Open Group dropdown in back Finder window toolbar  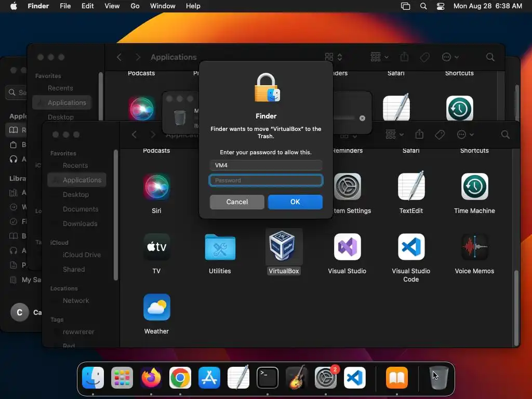coord(379,57)
